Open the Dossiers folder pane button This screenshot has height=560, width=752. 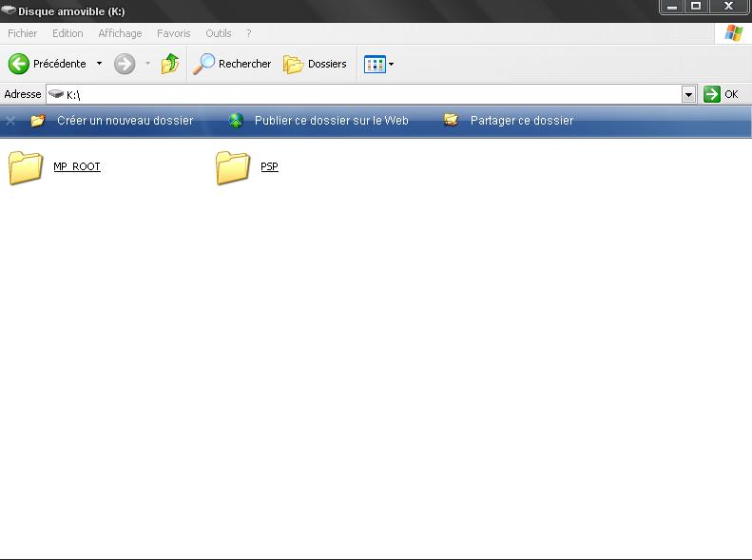pos(315,64)
